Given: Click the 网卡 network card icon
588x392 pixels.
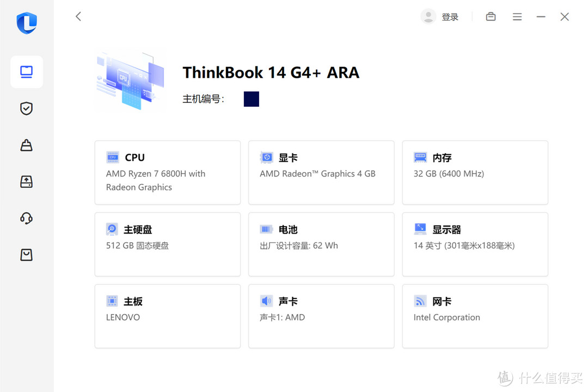Looking at the screenshot, I should coord(420,301).
